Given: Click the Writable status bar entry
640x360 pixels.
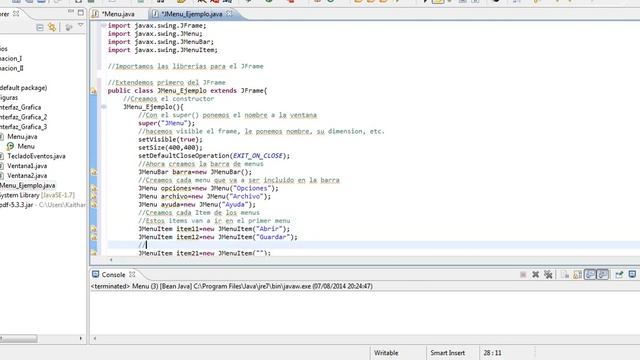Looking at the screenshot, I should [x=386, y=353].
